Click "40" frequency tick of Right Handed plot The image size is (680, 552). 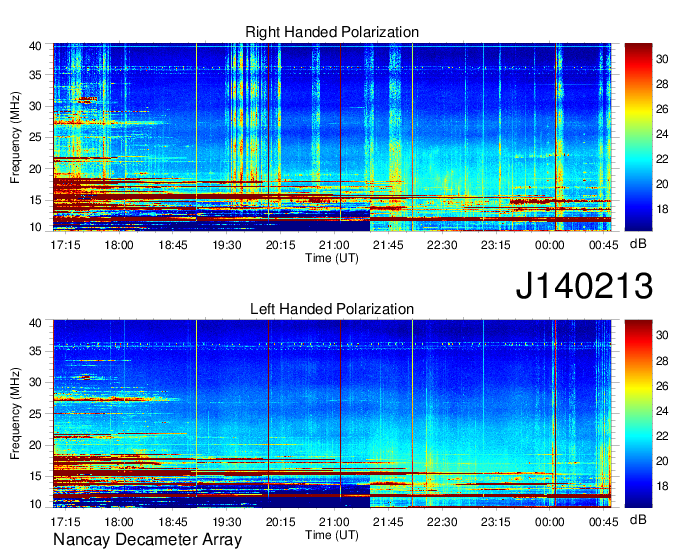coord(35,46)
